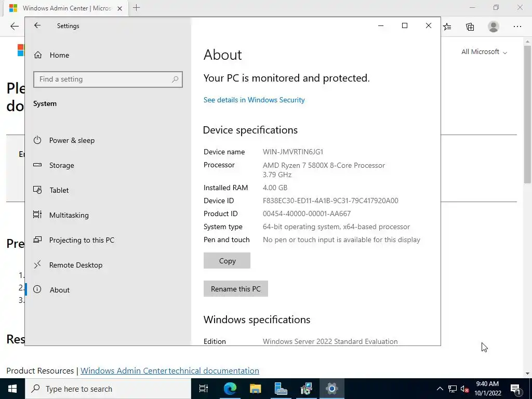
Task: Select the Windows Admin Center tab
Action: point(66,8)
